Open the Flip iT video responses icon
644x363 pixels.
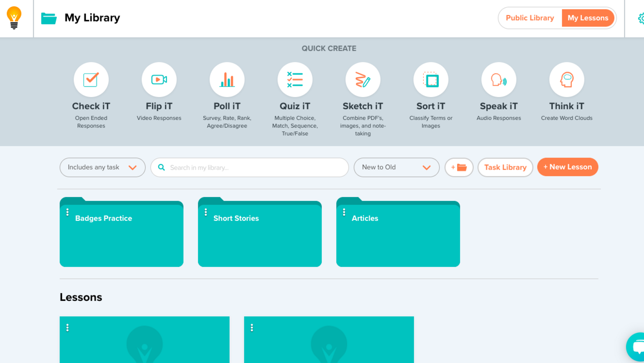pyautogui.click(x=159, y=80)
